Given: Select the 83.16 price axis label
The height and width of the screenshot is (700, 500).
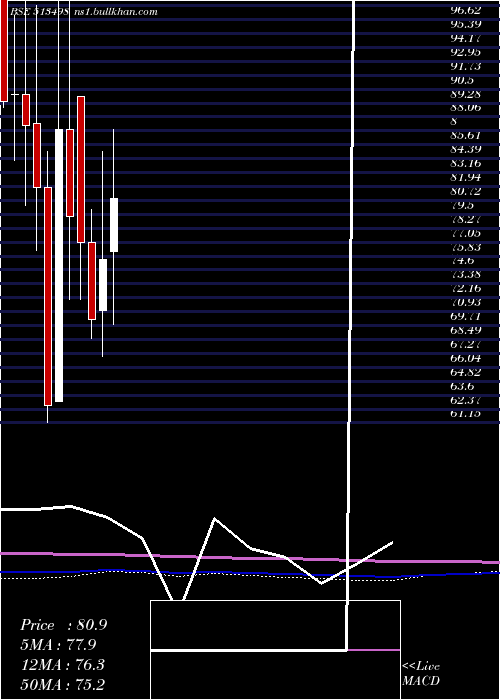Looking at the screenshot, I should (x=466, y=163).
